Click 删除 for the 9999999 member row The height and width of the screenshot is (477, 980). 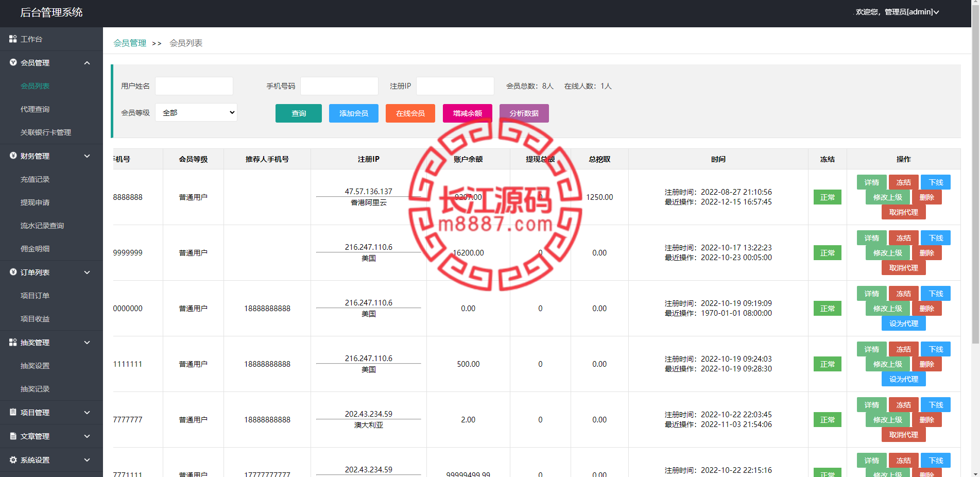click(x=927, y=253)
